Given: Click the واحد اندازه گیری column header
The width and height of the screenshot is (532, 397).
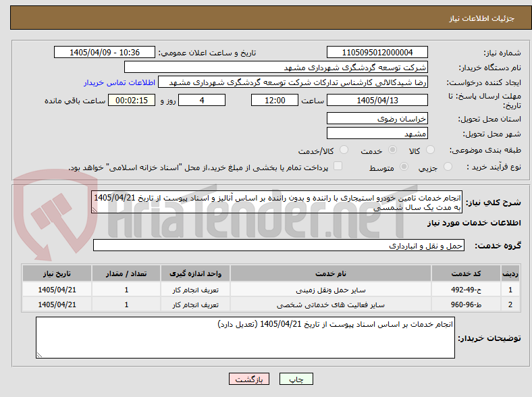Looking at the screenshot, I should [x=195, y=273].
